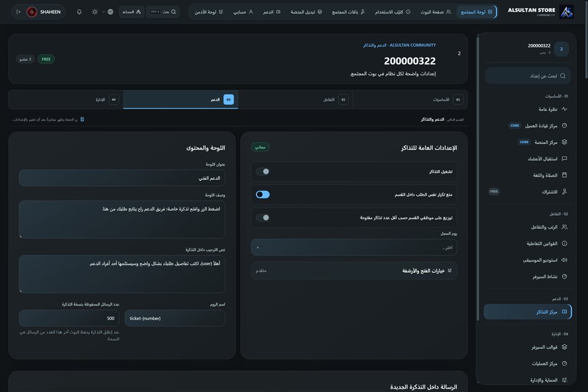Click the logout arrow icon beside SHAHEEN
The height and width of the screenshot is (392, 588).
pyautogui.click(x=18, y=12)
